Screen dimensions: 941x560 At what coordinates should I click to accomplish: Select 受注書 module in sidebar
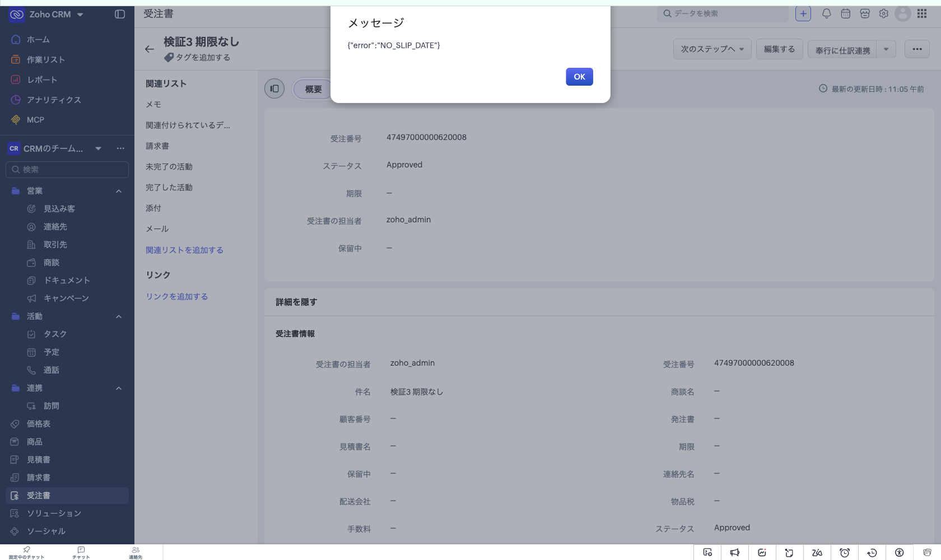pyautogui.click(x=67, y=496)
